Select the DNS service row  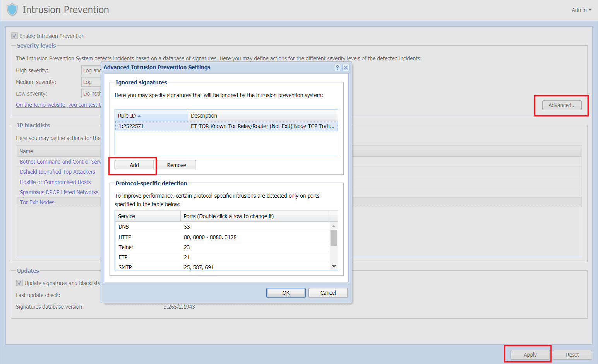(222, 227)
